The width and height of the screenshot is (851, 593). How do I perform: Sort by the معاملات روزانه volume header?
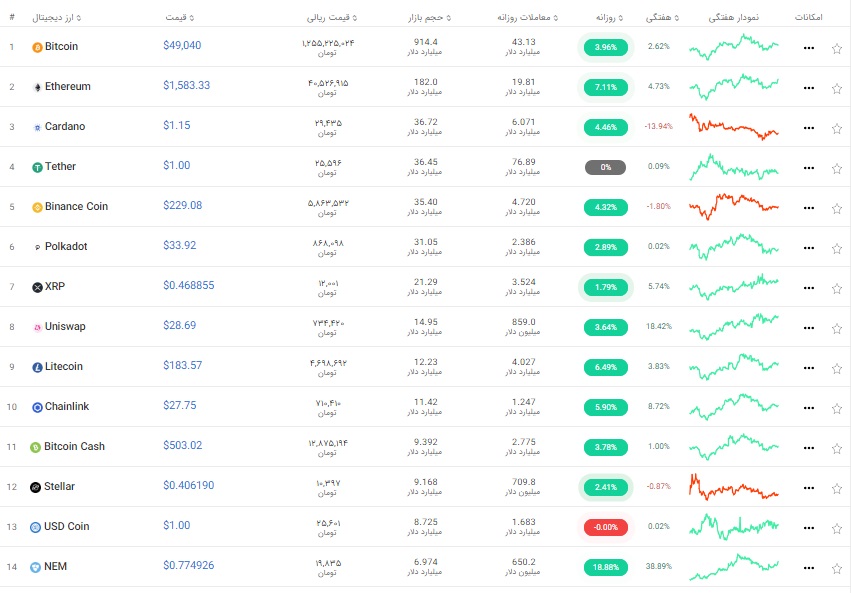(528, 18)
